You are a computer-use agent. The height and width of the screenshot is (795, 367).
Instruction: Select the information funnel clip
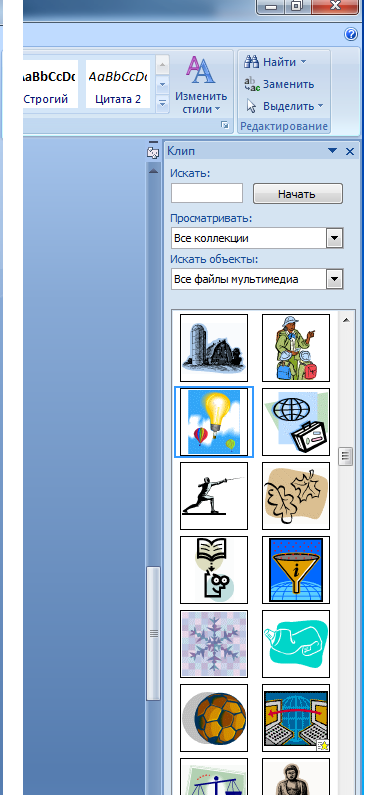(296, 570)
